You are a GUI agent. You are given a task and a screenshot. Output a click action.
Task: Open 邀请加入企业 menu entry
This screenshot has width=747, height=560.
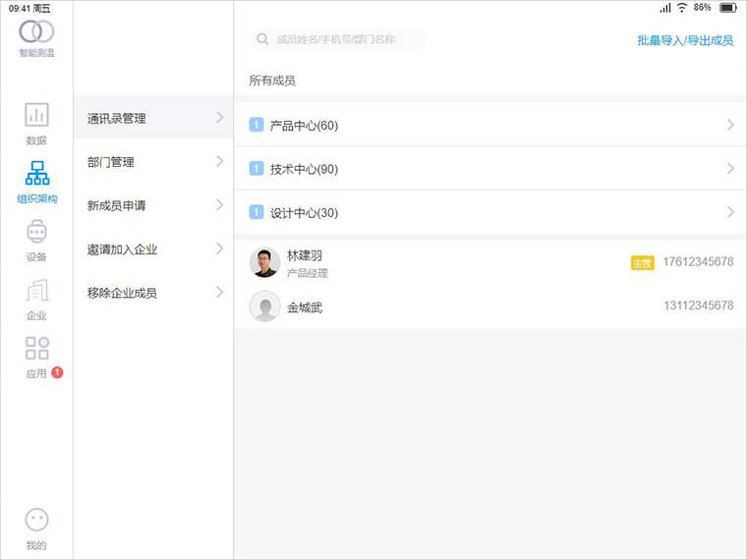(153, 250)
